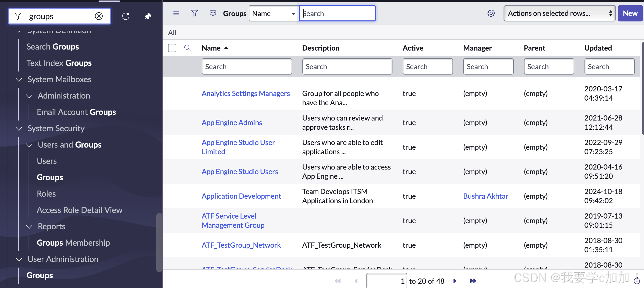Open the Application Development group link
This screenshot has width=644, height=288.
tap(241, 196)
